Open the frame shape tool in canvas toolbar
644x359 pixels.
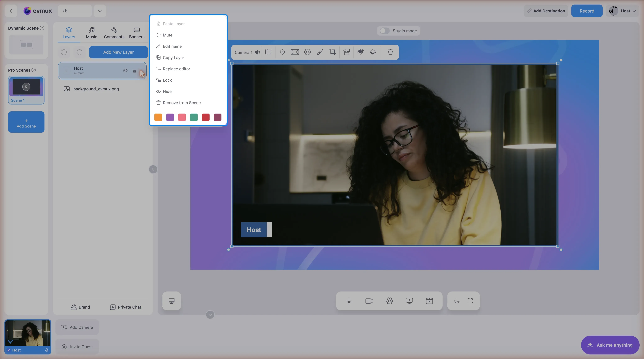pos(268,52)
